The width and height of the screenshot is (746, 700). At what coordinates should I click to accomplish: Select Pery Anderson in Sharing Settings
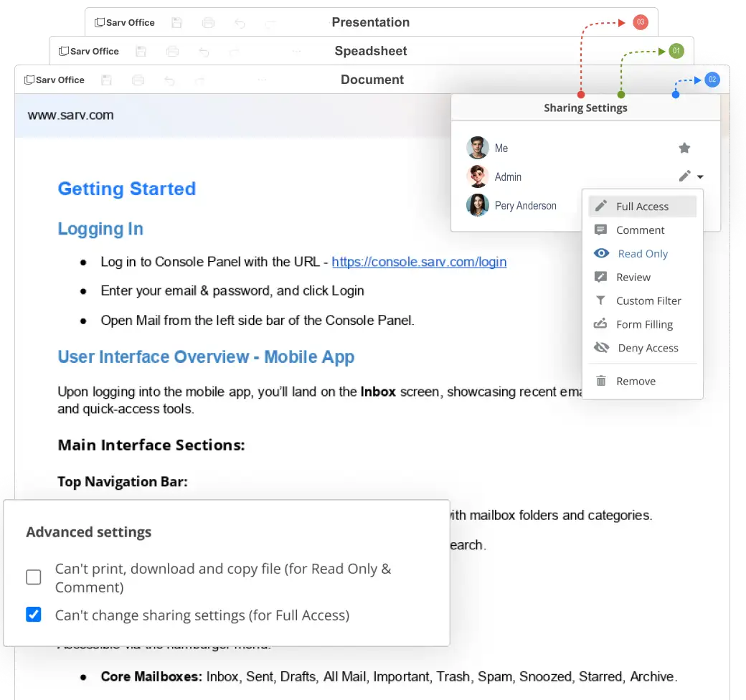525,205
